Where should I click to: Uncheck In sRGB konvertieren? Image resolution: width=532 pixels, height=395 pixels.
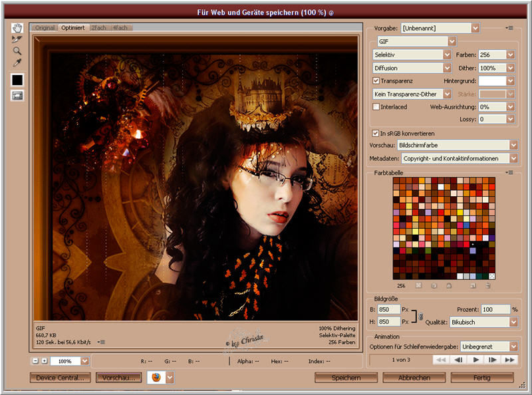tap(375, 133)
